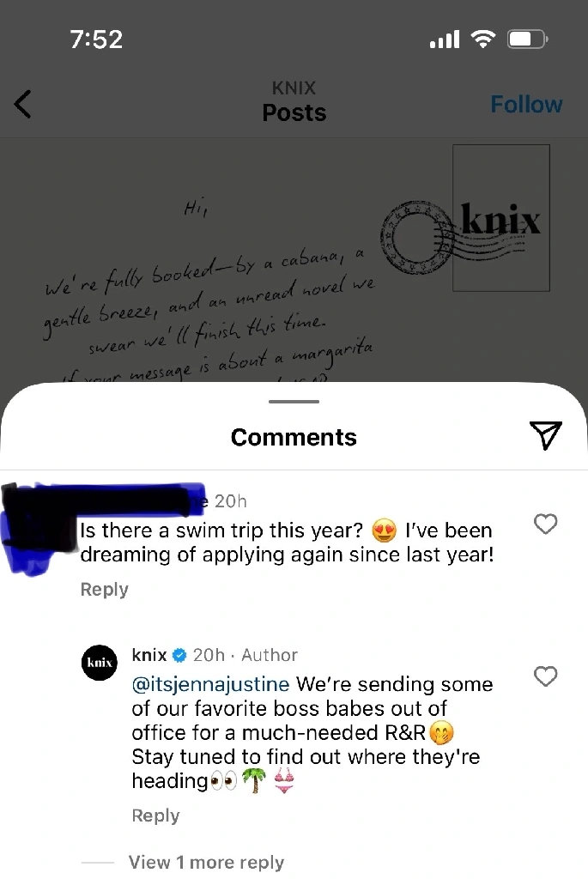This screenshot has width=588, height=879.
Task: Tap the cellular signal bars
Action: tap(445, 39)
